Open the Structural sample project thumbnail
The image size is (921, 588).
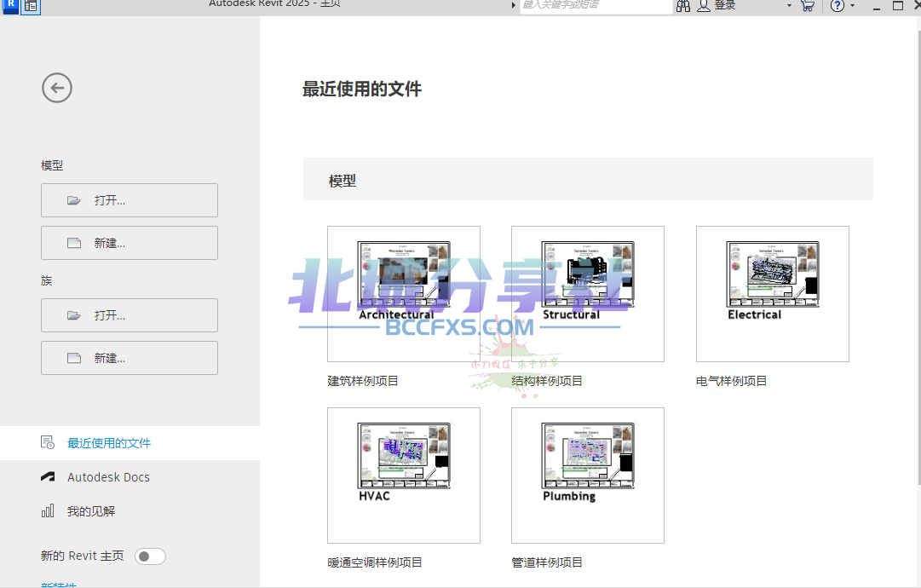click(588, 294)
